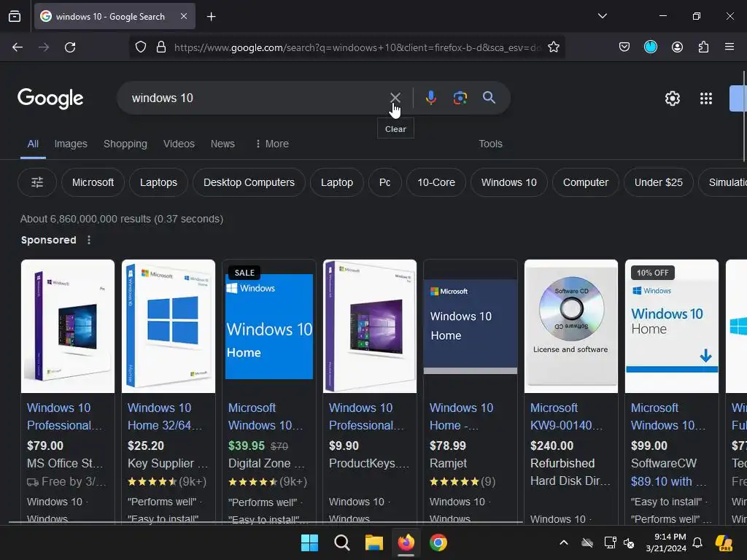Viewport: 747px width, 560px height.
Task: Open the Ramjet Windows 10 Home link
Action: coord(461,416)
